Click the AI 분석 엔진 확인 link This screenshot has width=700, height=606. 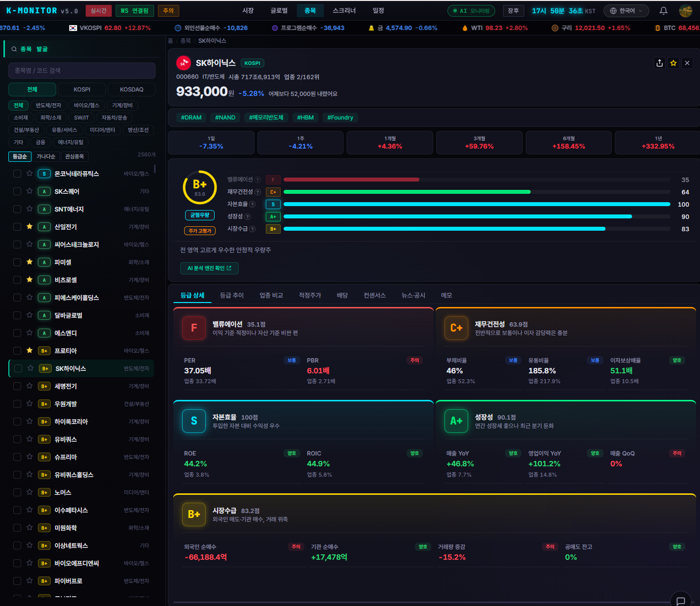(x=209, y=268)
